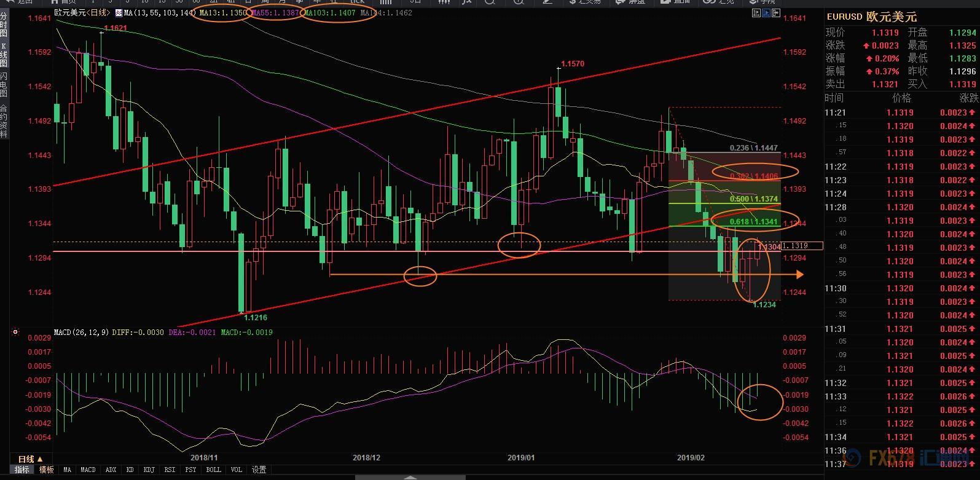Select the BOLL indicator button
Screen dimensions: 980x480
[x=213, y=470]
